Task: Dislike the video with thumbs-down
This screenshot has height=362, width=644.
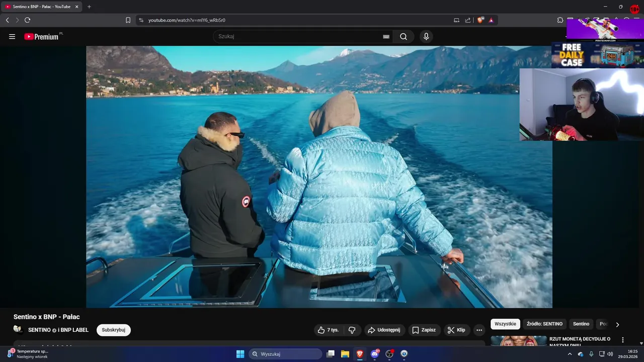Action: click(352, 330)
